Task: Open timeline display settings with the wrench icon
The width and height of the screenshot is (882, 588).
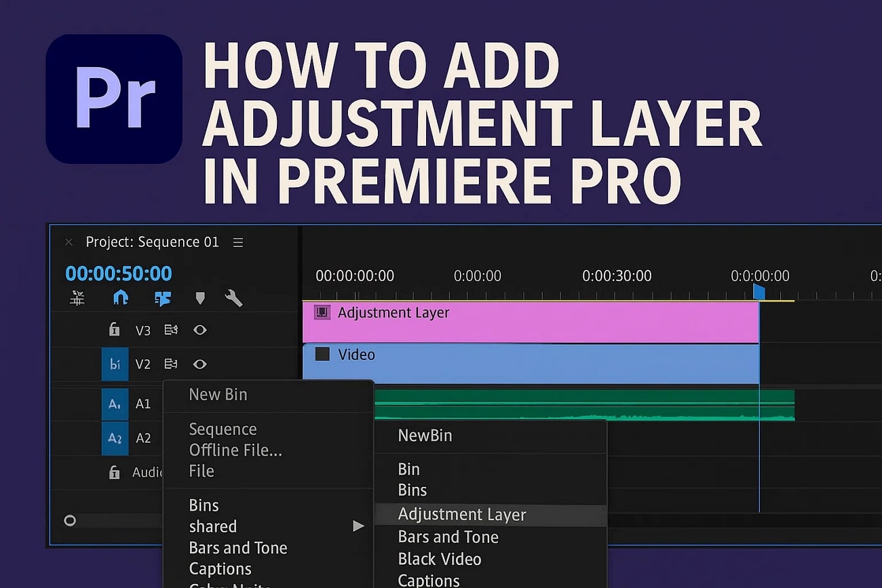Action: click(x=234, y=298)
